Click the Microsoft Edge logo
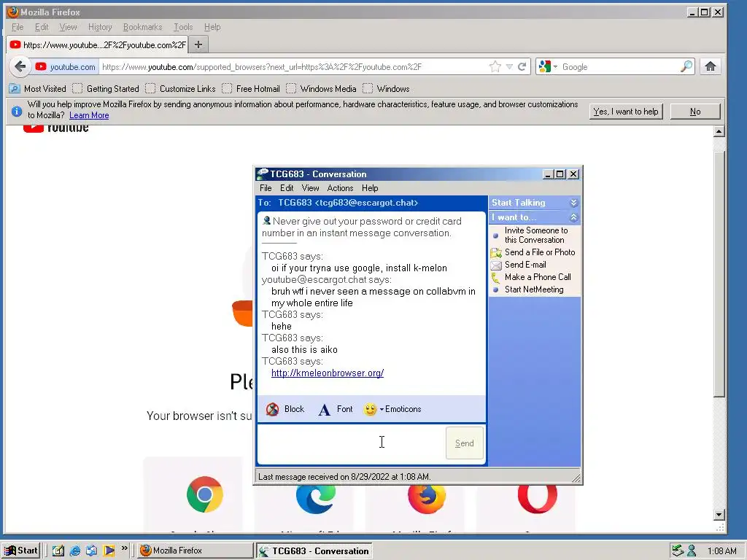 pos(315,497)
